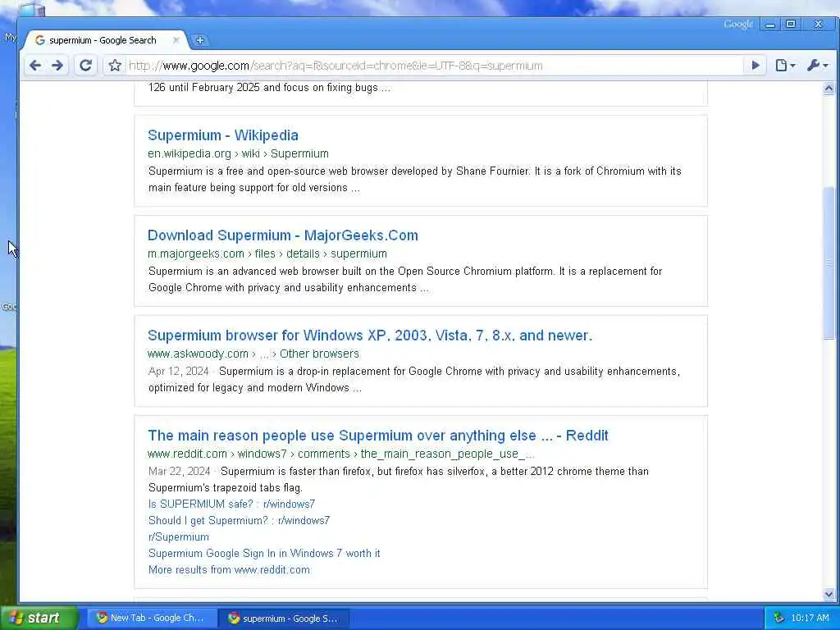Viewport: 840px width, 630px height.
Task: Click the Apr 12, 2024 date text
Action: click(x=178, y=372)
